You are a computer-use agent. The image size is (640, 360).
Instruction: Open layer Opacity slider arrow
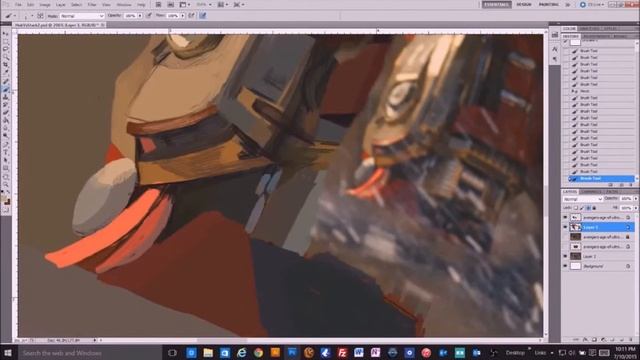point(636,199)
